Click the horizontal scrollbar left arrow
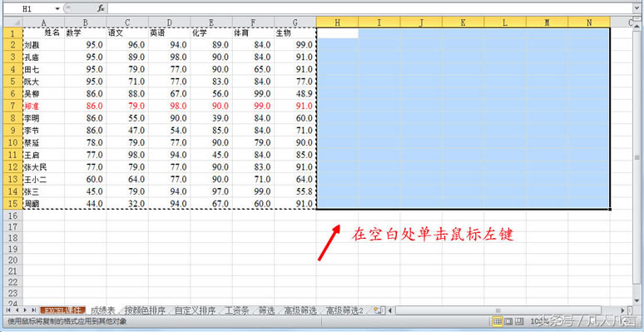Viewport: 644px width, 332px height. [x=389, y=310]
